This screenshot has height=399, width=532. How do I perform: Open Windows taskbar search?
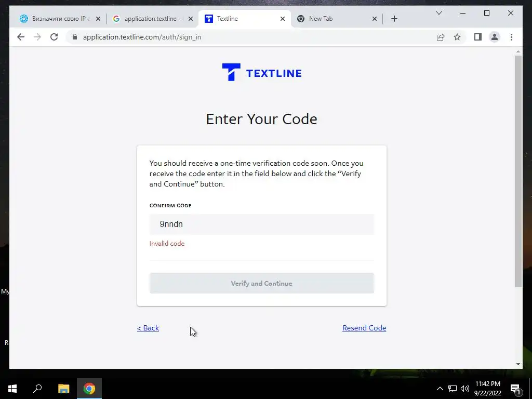[37, 389]
